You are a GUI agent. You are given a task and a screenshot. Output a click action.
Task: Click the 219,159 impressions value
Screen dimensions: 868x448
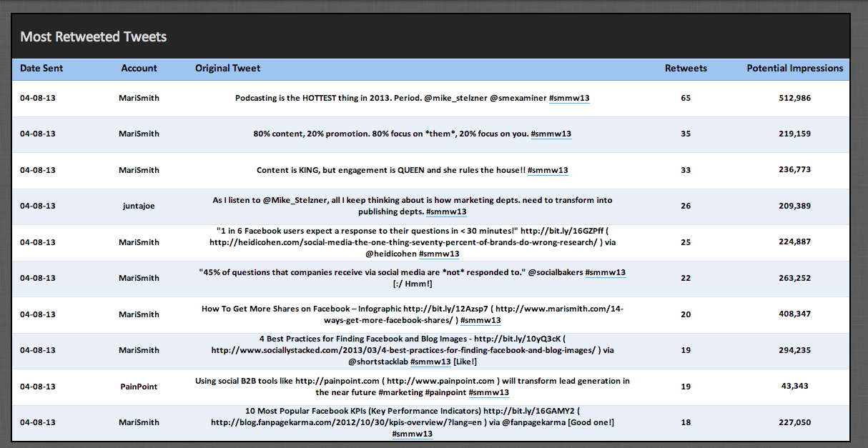point(795,134)
